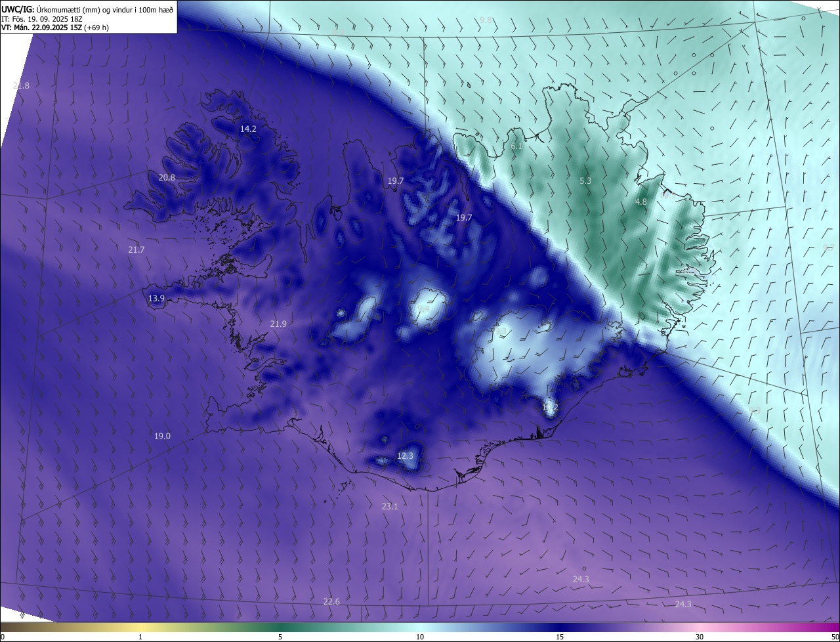The image size is (840, 642).
Task: Click the 21.8 value label on the map
Action: [21, 86]
